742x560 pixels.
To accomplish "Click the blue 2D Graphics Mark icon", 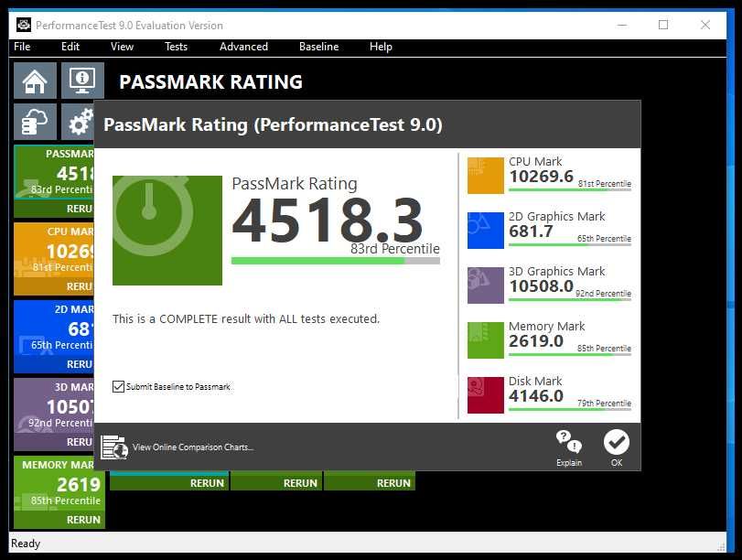I will tap(486, 231).
